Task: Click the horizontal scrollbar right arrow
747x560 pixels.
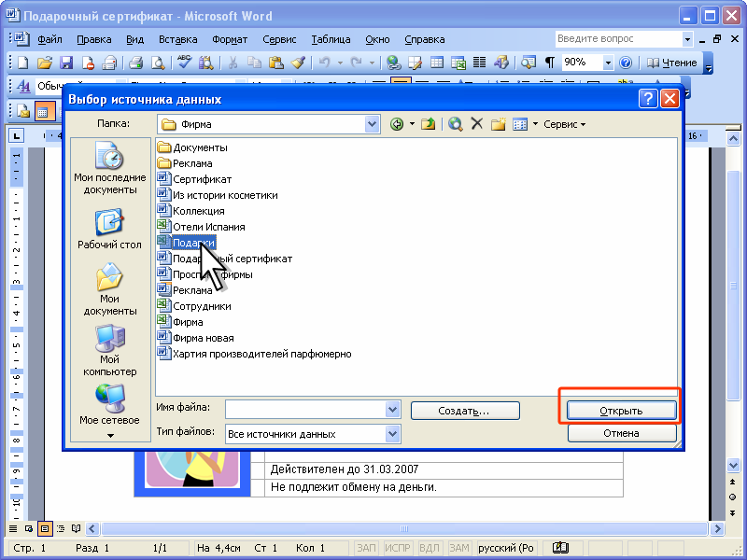Action: pos(716,528)
